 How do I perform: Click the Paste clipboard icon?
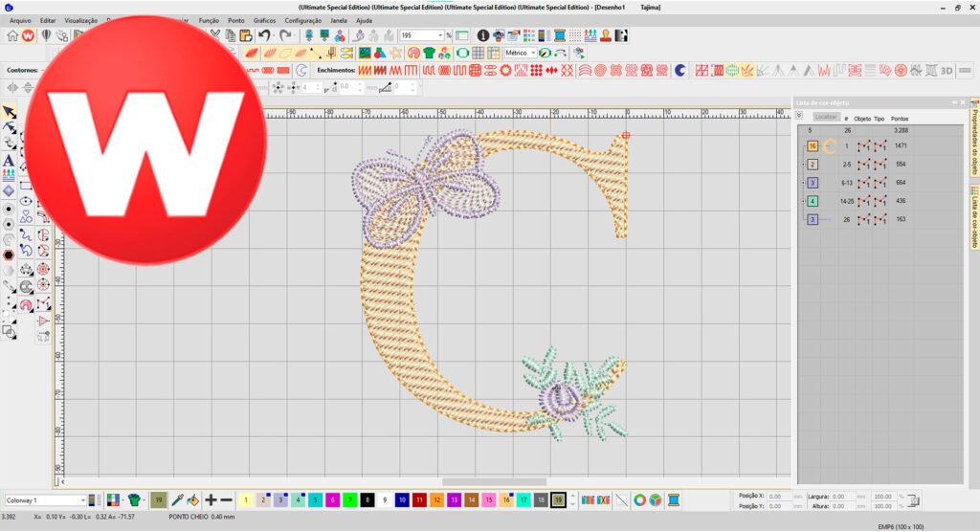tap(246, 35)
